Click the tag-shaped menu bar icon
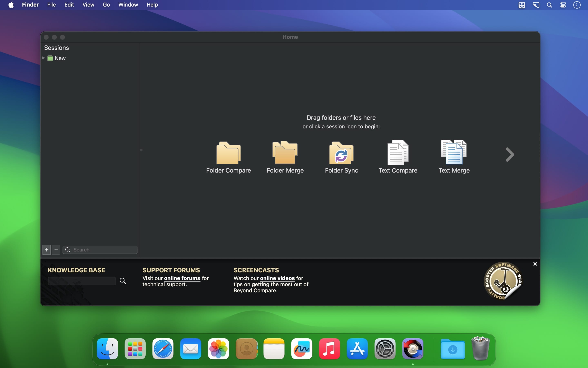This screenshot has width=588, height=368. click(x=536, y=5)
